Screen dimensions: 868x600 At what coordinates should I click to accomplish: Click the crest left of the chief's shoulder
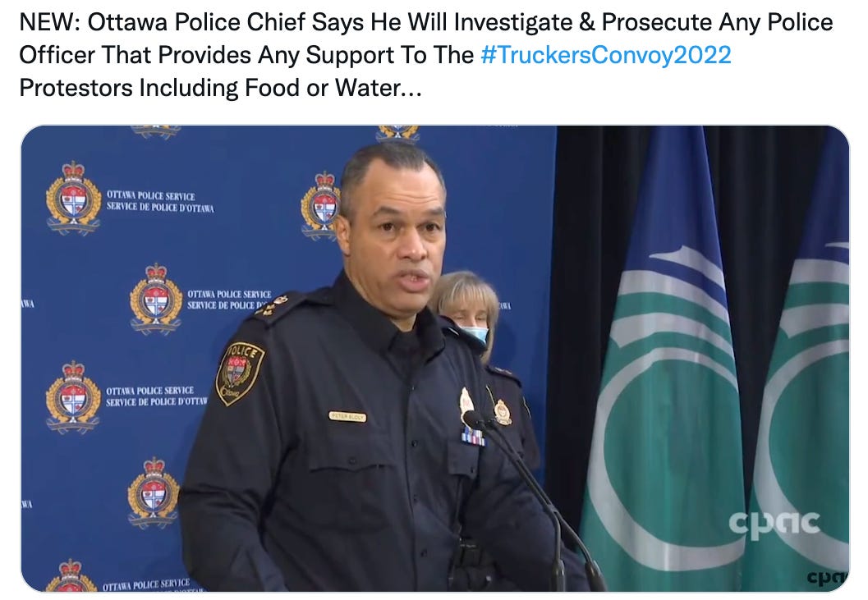[156, 298]
